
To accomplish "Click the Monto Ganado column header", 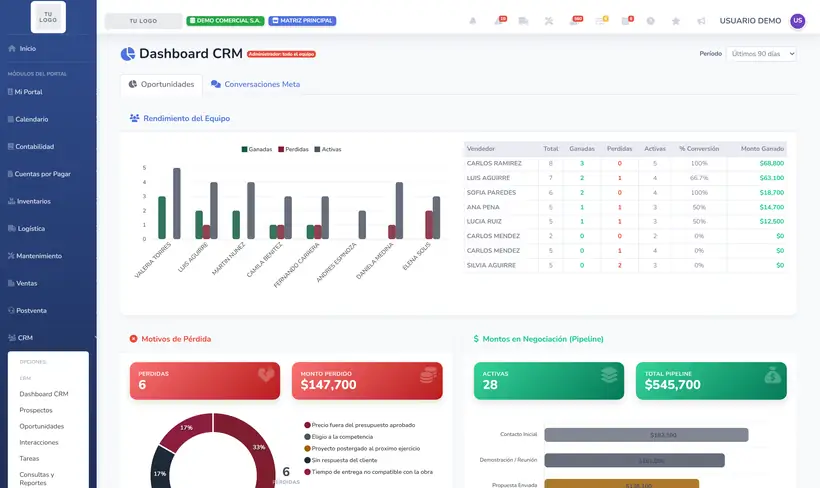I will coord(762,149).
